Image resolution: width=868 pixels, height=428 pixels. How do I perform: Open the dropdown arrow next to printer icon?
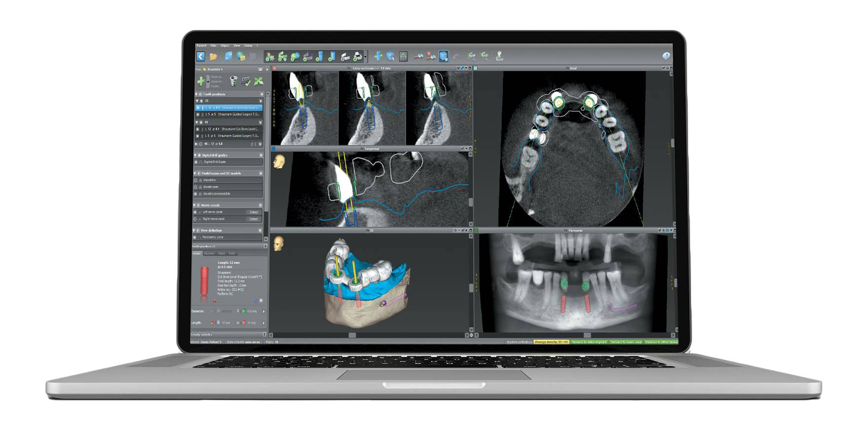365,57
